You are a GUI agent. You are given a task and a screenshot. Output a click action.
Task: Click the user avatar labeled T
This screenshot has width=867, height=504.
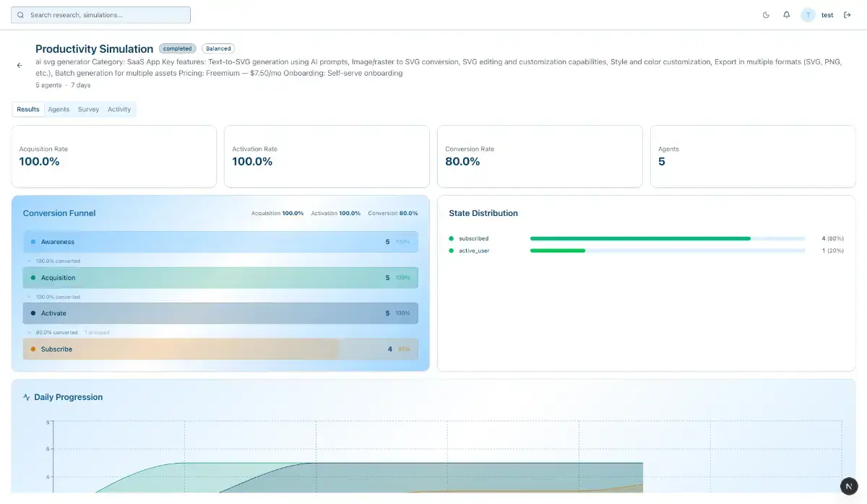tap(808, 15)
